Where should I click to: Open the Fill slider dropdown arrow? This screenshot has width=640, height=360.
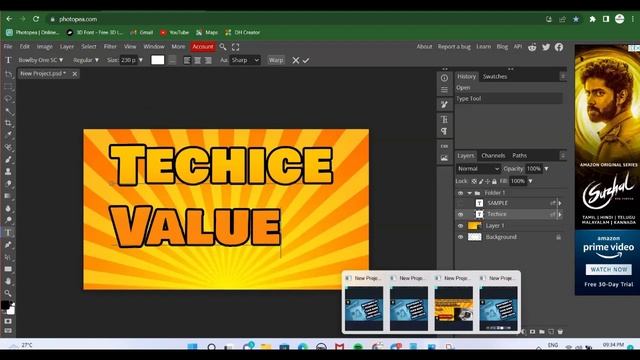coord(530,181)
